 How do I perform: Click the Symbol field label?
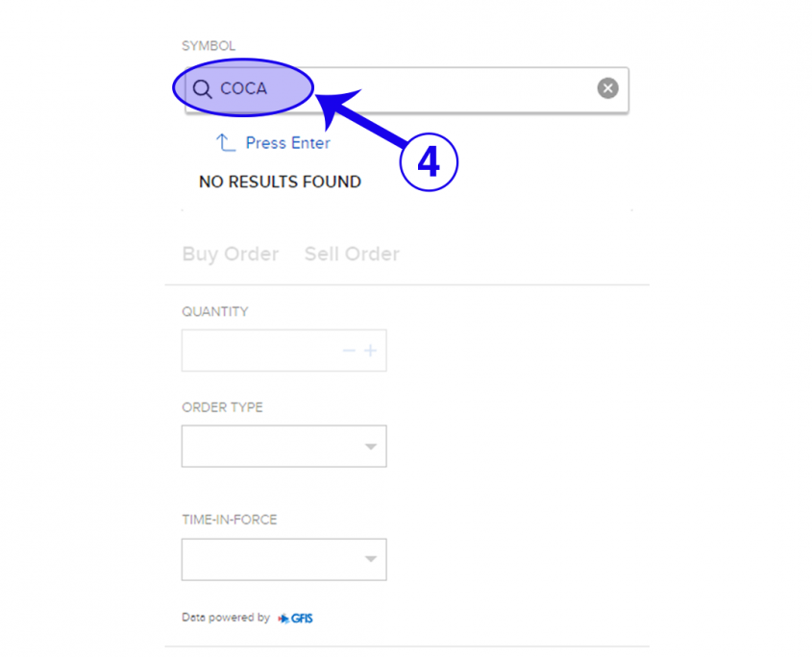click(209, 45)
